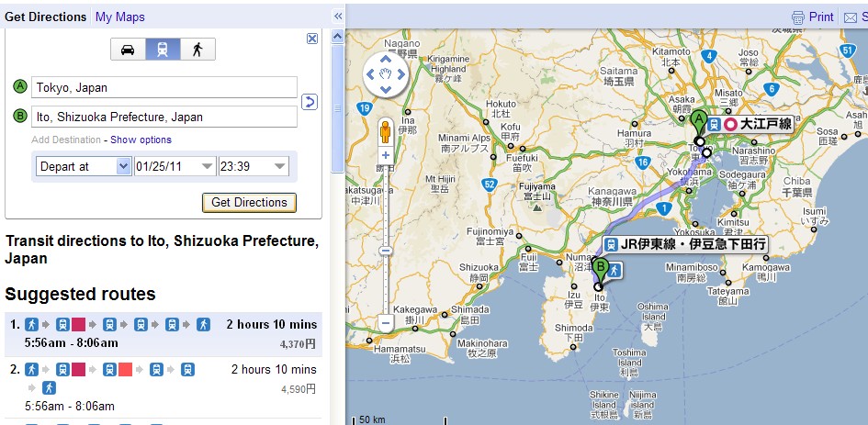Viewport: 868px width, 425px height.
Task: Click the orange-red line swatch in route 2
Action: click(125, 370)
